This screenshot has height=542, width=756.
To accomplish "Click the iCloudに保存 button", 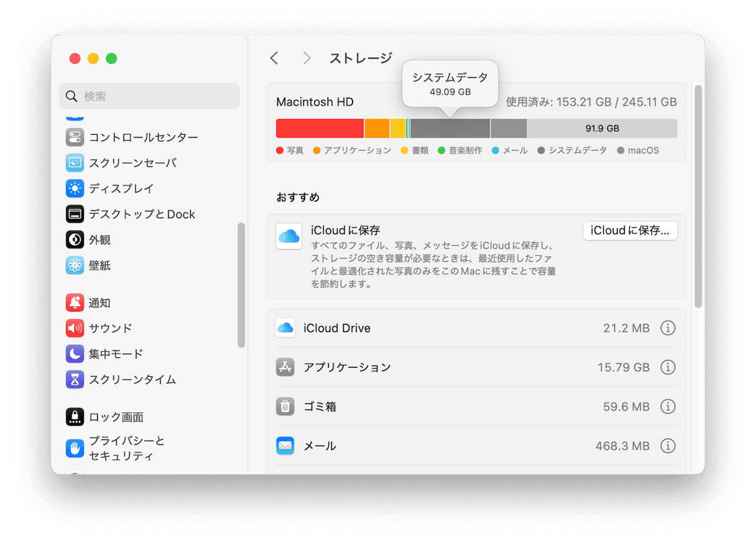I will click(x=630, y=231).
